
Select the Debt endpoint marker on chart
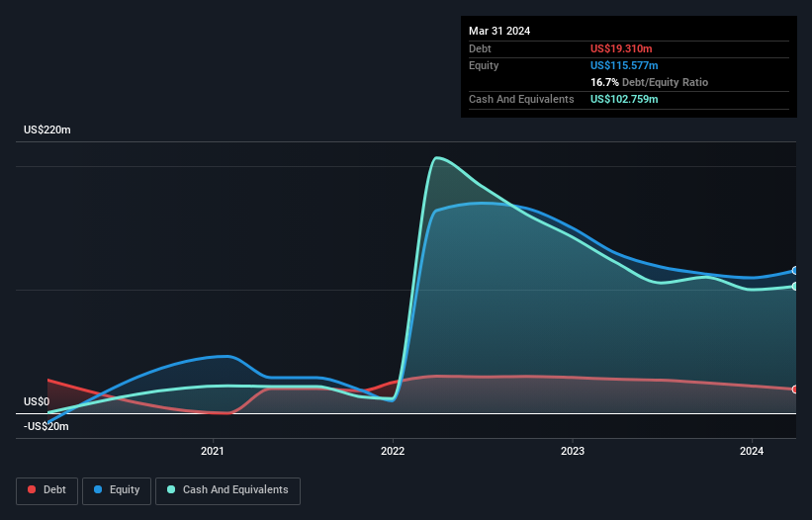tap(795, 390)
